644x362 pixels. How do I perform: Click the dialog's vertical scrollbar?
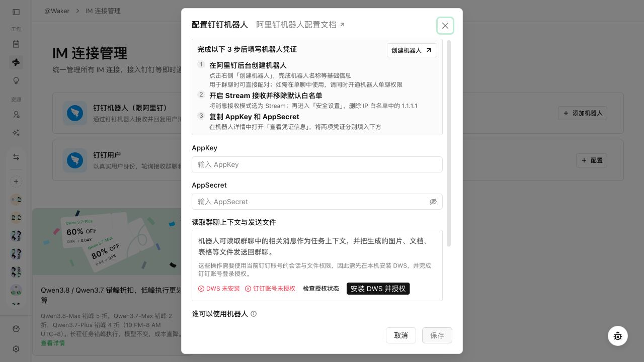[x=449, y=143]
